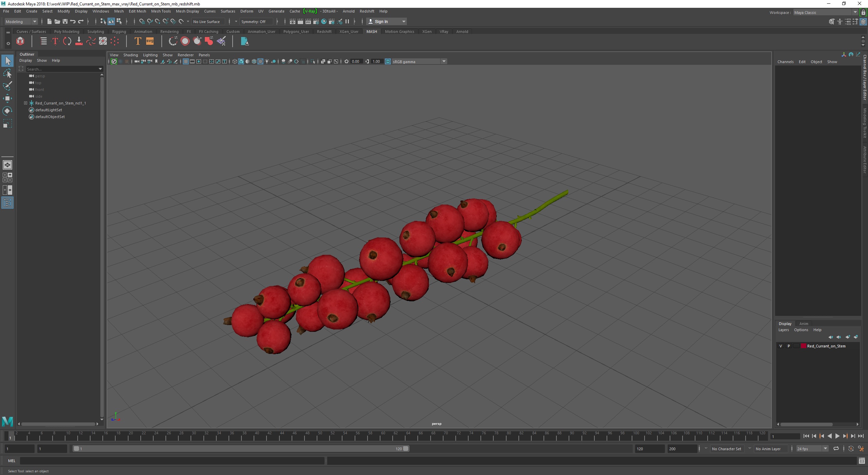This screenshot has height=475, width=868.
Task: Open the sRGB gamma view transform dropdown
Action: (x=419, y=61)
